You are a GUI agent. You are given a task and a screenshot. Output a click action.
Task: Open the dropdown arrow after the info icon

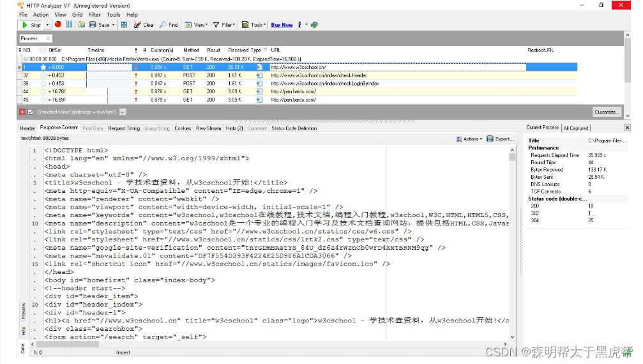click(x=306, y=25)
